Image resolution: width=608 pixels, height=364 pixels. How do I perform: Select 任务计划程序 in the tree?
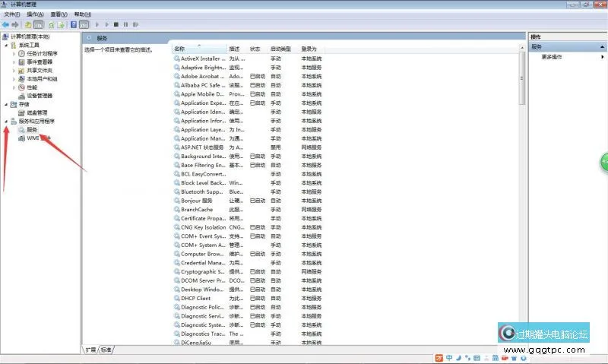tap(42, 53)
